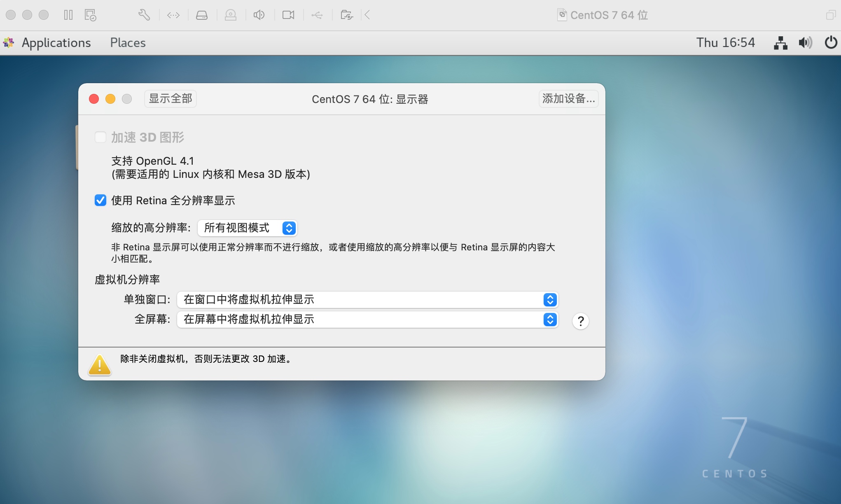Click the 支持 OpenGL 4.1 text
The height and width of the screenshot is (504, 841).
[x=152, y=161]
